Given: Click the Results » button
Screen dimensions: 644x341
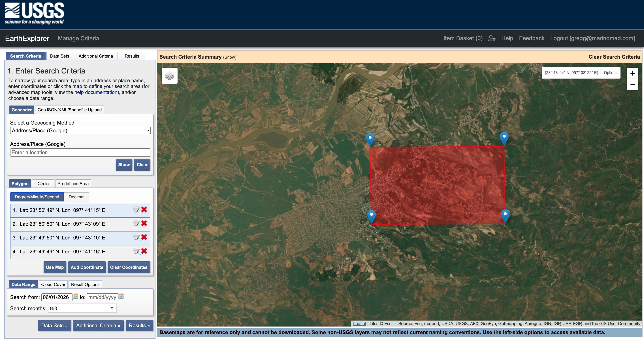Looking at the screenshot, I should [x=139, y=326].
